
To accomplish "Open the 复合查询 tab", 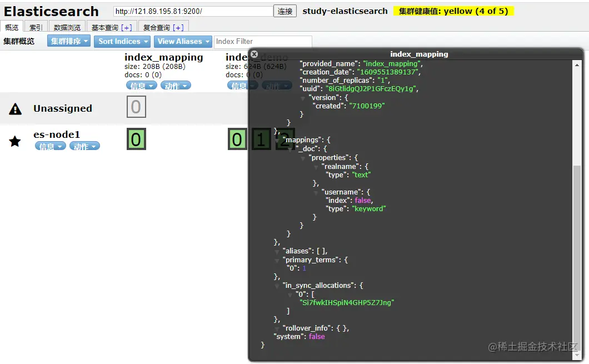I will pyautogui.click(x=157, y=28).
